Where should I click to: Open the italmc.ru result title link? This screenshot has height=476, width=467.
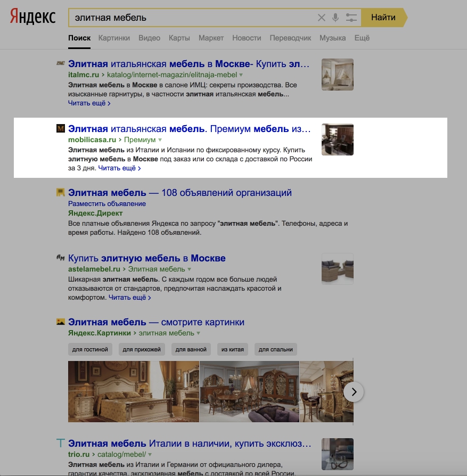pyautogui.click(x=189, y=64)
